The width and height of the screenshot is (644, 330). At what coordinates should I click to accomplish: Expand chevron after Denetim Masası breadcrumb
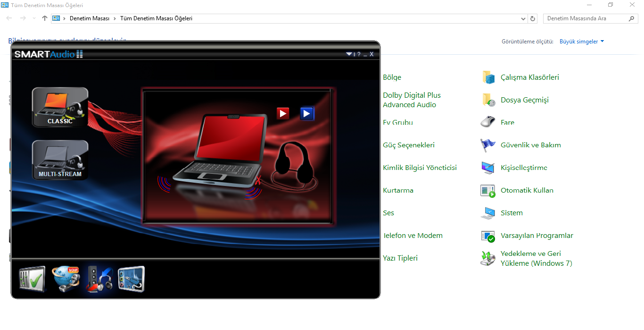[x=115, y=18]
